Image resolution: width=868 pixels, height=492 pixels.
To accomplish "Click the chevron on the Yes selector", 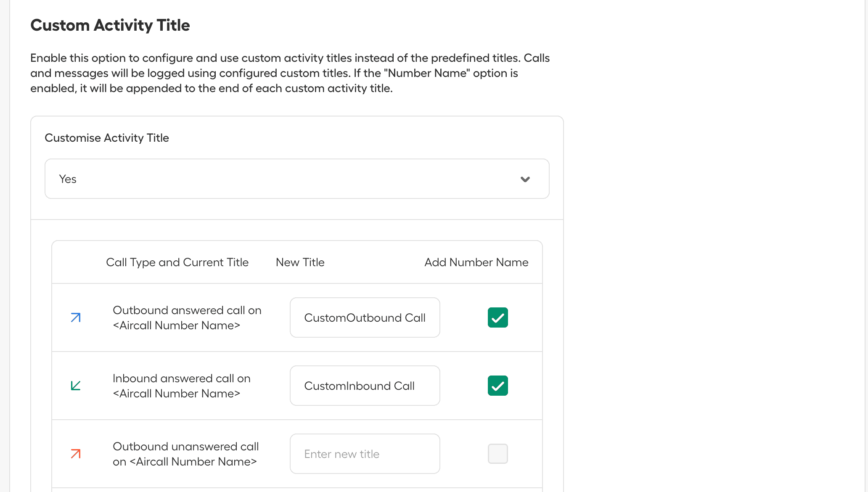I will (x=525, y=179).
